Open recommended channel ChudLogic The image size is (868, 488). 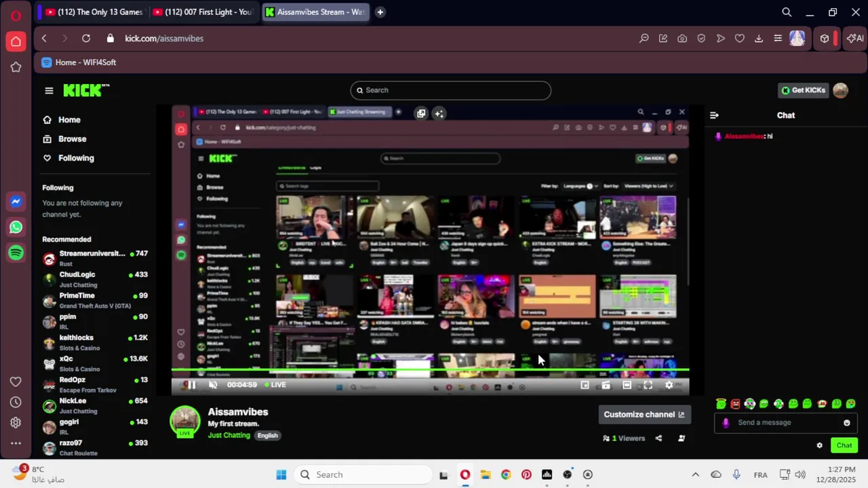[x=95, y=279]
